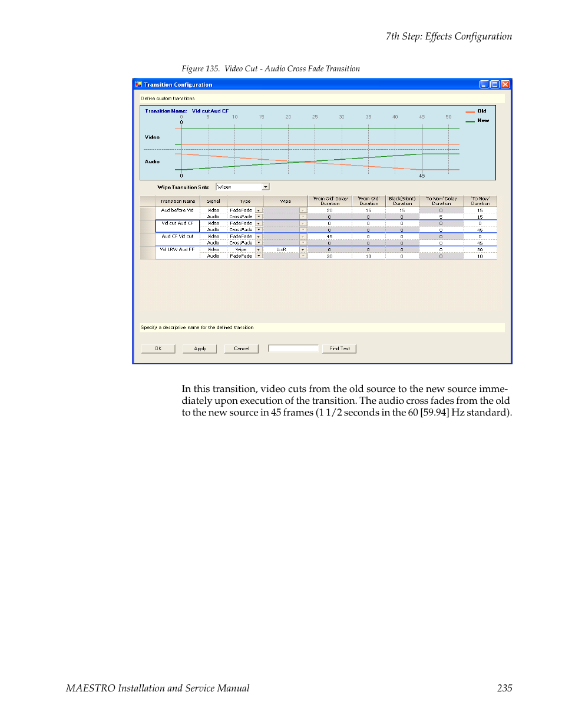Select To New Delay value 5, Aud before Vid

[441, 217]
